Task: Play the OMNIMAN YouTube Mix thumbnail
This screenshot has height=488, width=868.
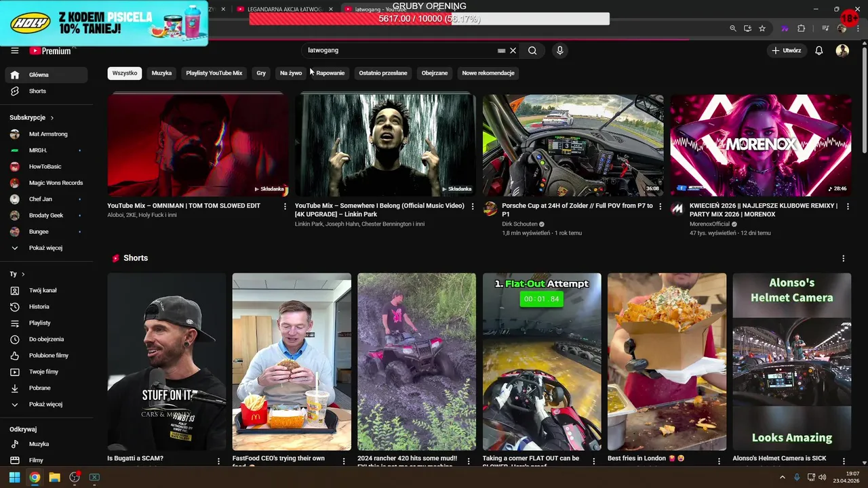Action: [x=197, y=145]
